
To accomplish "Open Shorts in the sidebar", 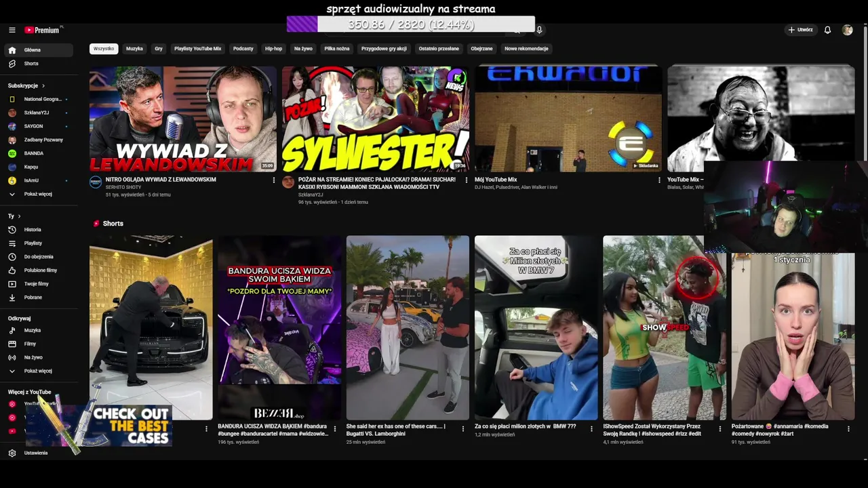I will tap(38, 64).
